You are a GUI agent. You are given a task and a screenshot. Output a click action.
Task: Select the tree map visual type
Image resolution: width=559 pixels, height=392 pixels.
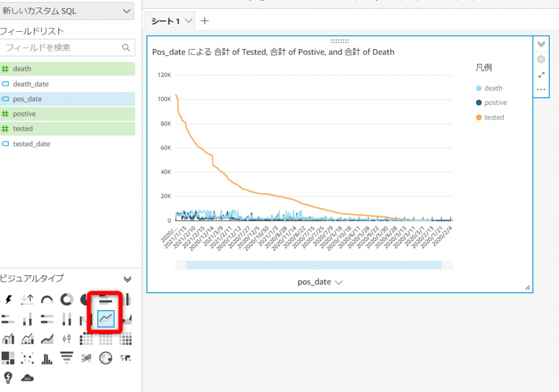(x=8, y=358)
